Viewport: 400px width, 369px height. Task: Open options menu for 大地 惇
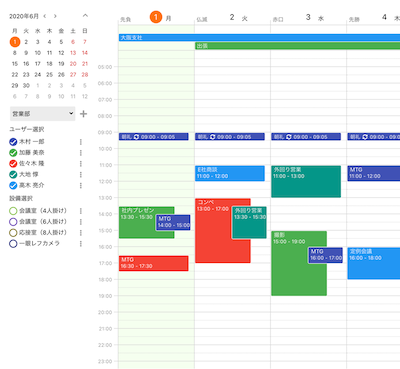pos(81,174)
